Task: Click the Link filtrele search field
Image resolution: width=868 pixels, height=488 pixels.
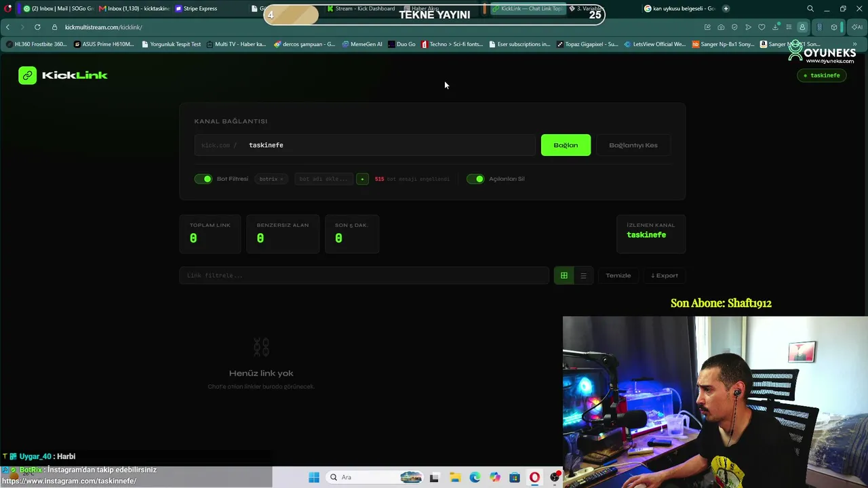Action: [x=364, y=276]
